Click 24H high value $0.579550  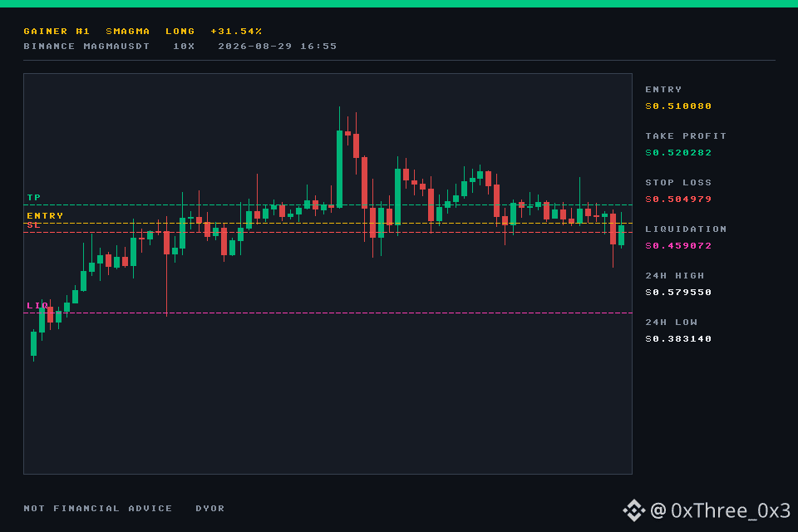[678, 293]
